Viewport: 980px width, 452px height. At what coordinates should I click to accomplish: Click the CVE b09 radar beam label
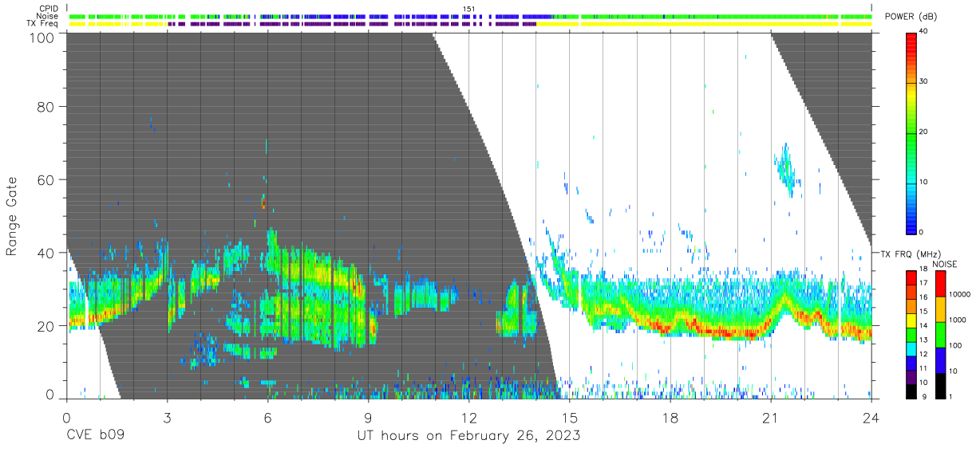pos(95,436)
